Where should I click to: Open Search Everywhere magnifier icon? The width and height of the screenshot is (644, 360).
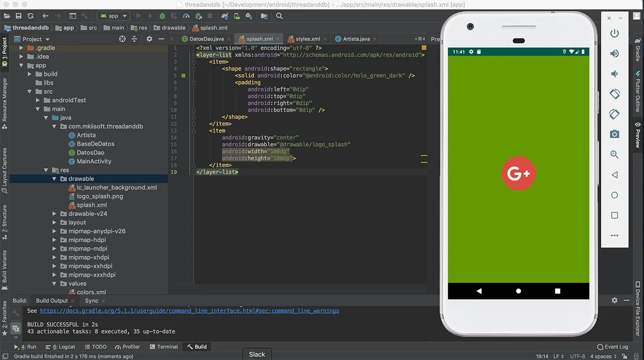tap(279, 16)
